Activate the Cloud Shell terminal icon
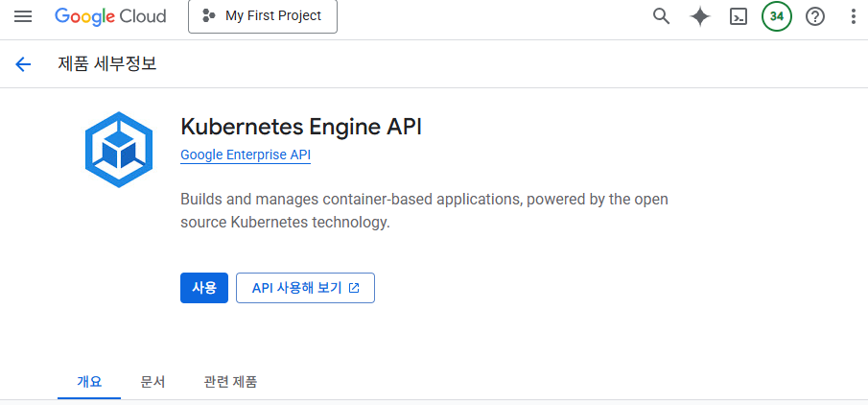Viewport: 868px width, 405px height. [738, 16]
